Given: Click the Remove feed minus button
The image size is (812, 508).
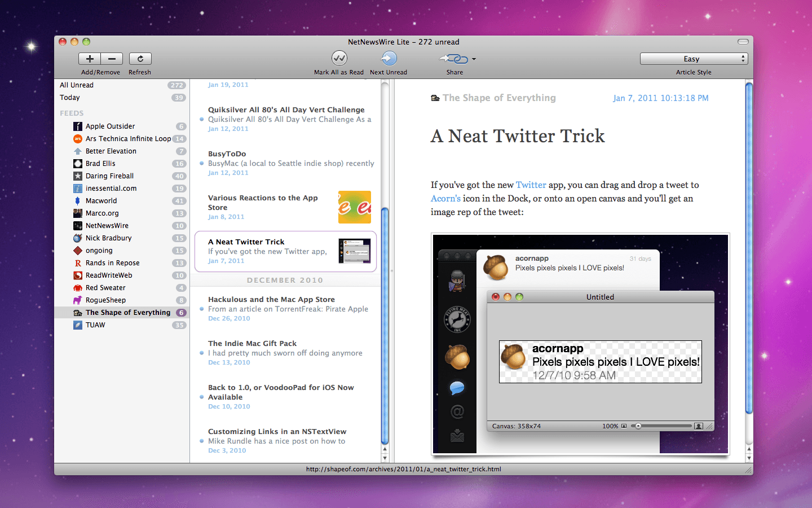Looking at the screenshot, I should click(112, 59).
